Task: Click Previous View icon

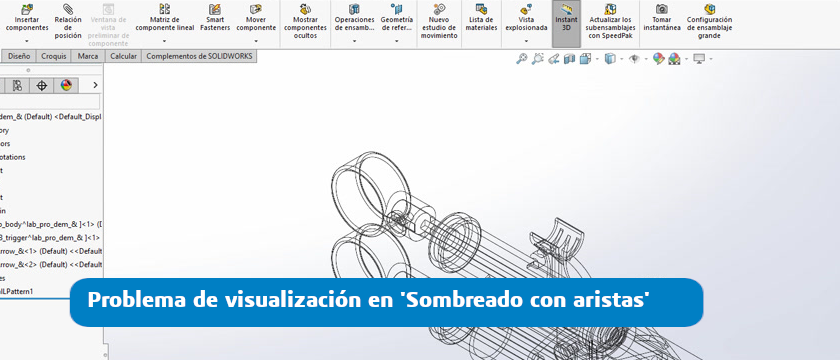Action: click(x=553, y=59)
